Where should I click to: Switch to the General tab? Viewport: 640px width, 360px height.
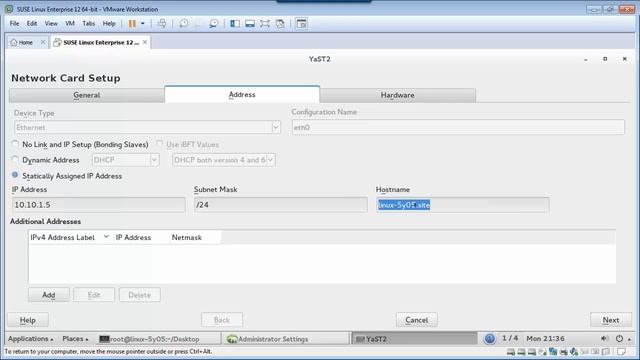[87, 95]
